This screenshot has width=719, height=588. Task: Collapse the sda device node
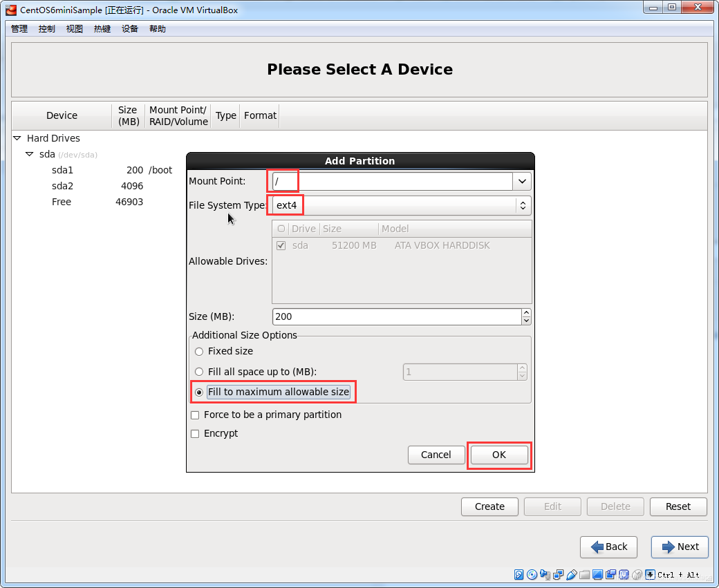point(29,154)
